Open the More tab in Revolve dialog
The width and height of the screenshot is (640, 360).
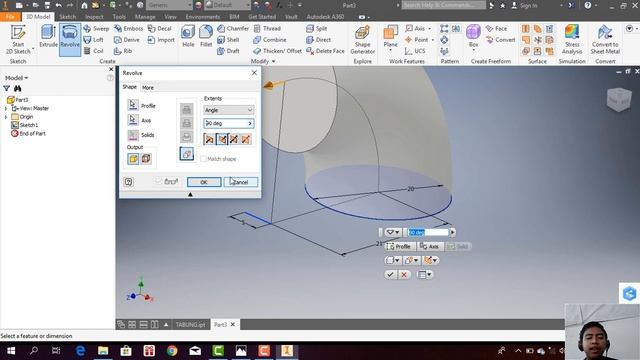point(148,88)
